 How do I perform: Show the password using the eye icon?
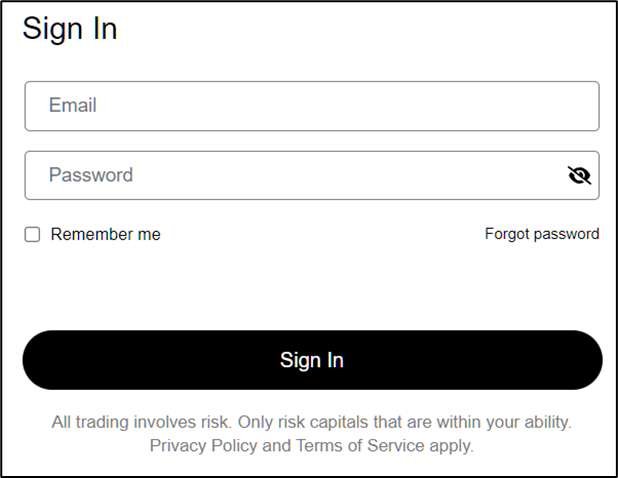coord(579,176)
